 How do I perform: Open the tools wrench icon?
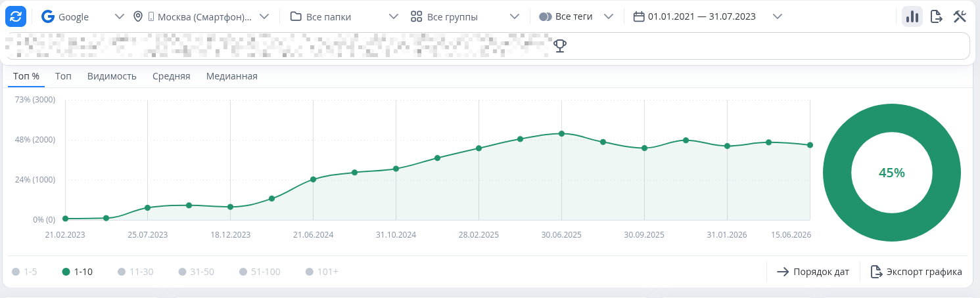click(x=960, y=16)
